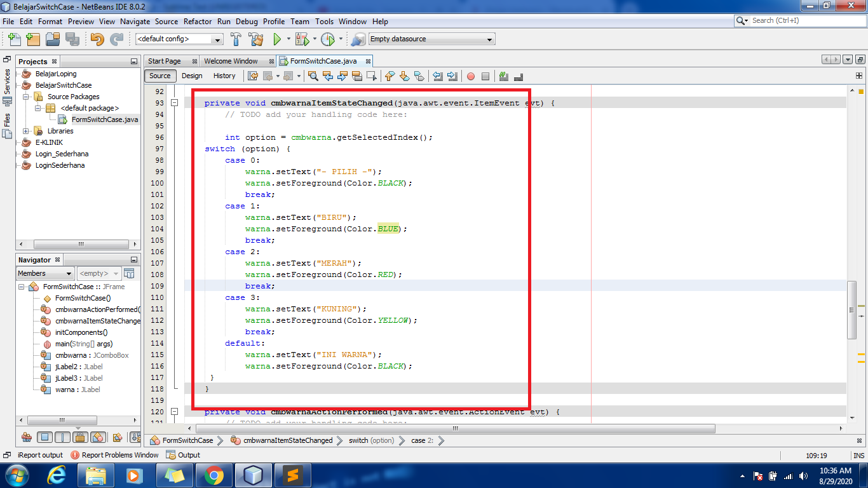Image resolution: width=868 pixels, height=488 pixels.
Task: Open Internet Explorer from taskbar
Action: click(x=56, y=475)
